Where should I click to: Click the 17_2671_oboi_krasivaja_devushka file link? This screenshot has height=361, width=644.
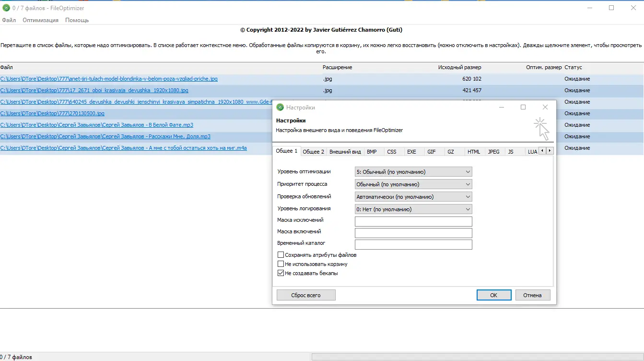[94, 90]
